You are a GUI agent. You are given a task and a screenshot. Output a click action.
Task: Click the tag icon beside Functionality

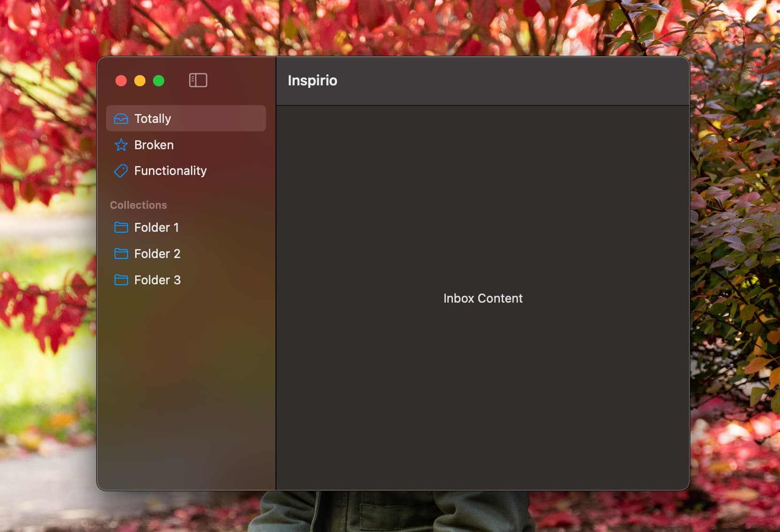[x=121, y=171]
